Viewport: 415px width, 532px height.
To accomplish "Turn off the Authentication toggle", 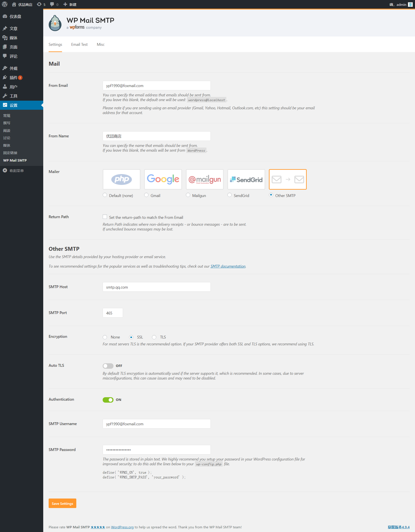I will point(108,400).
